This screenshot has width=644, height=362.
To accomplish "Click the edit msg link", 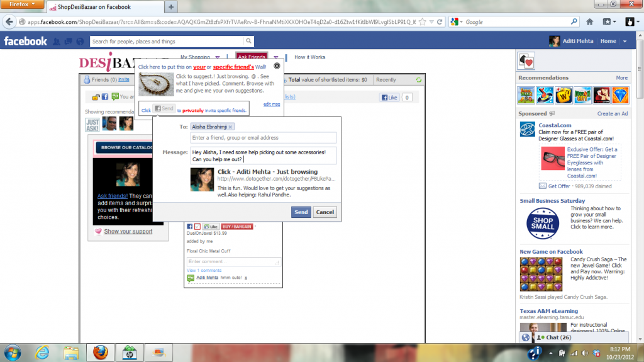I will tap(272, 104).
